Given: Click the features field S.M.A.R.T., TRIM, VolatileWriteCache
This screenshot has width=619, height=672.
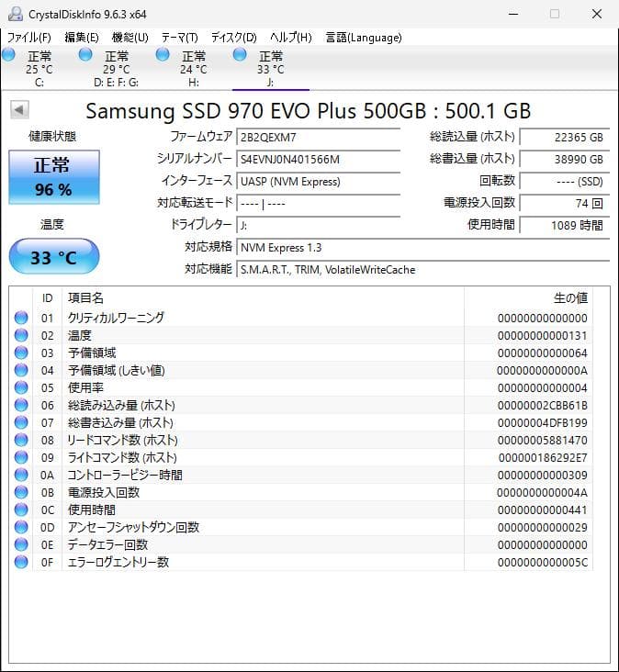Looking at the screenshot, I should [x=422, y=270].
